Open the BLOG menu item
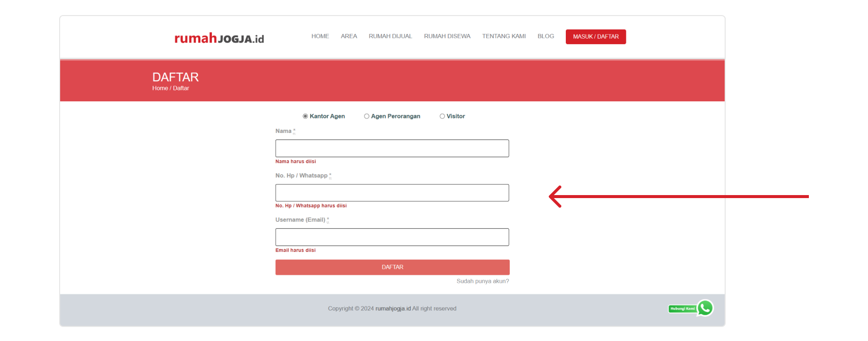The image size is (868, 341). pos(546,36)
